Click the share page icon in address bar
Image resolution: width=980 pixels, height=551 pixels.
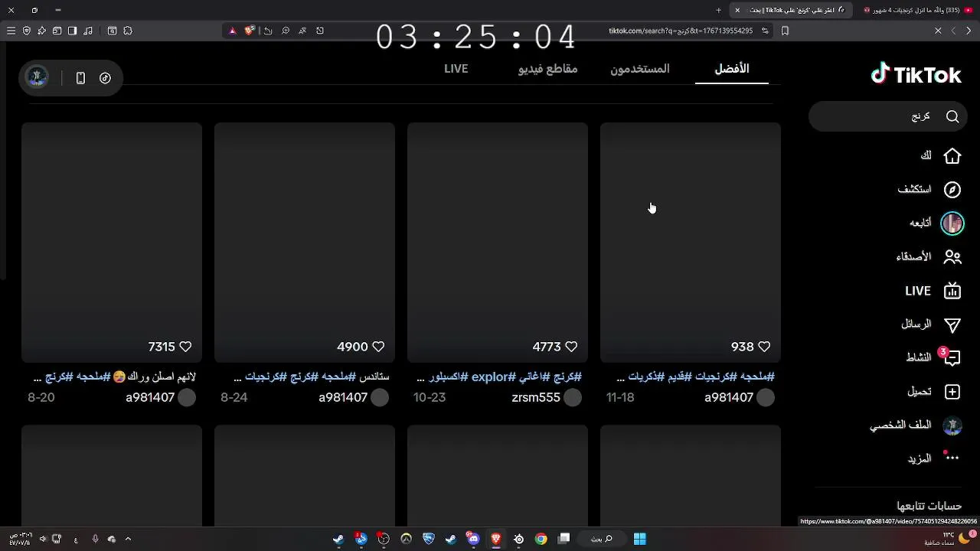click(268, 31)
